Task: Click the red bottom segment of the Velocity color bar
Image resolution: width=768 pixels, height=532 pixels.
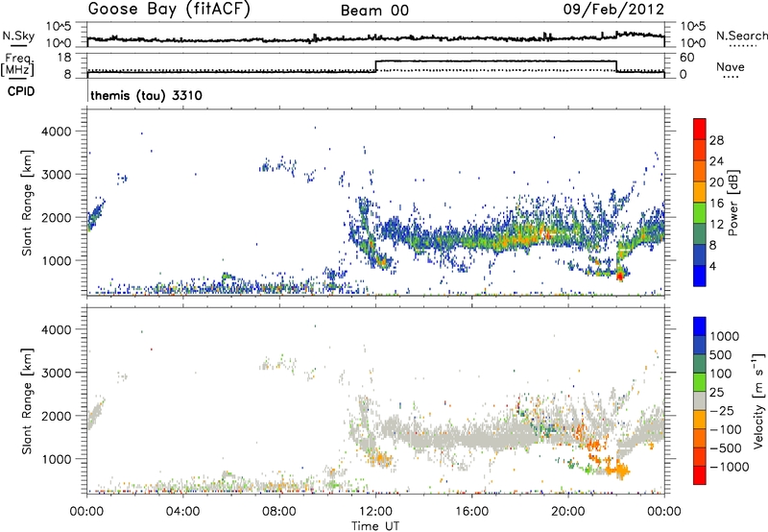Action: pos(700,475)
